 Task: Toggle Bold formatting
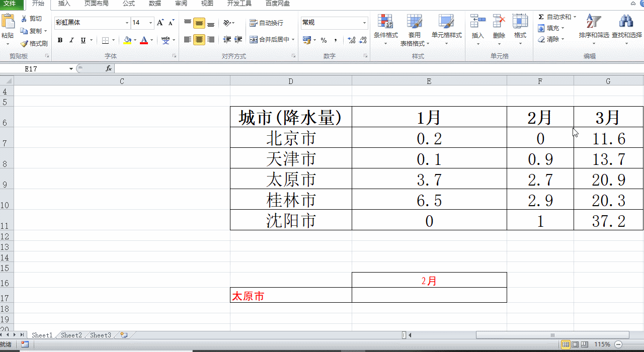pyautogui.click(x=60, y=40)
